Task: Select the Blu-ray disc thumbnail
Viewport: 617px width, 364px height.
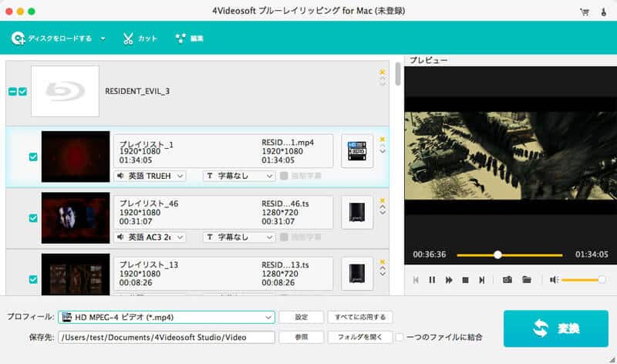Action: tap(65, 91)
